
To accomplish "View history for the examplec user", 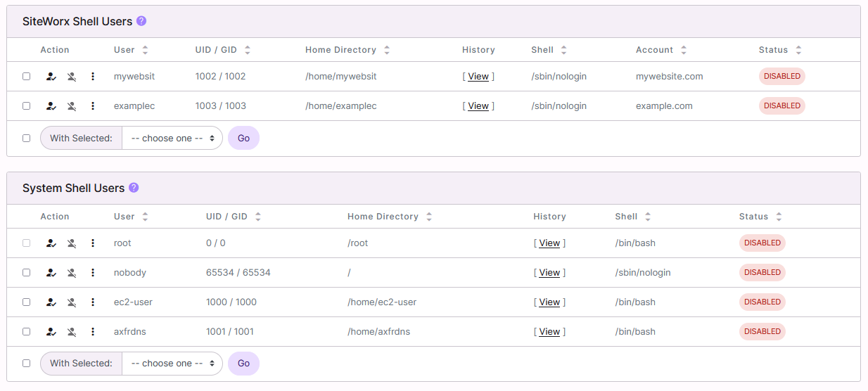I will (478, 106).
